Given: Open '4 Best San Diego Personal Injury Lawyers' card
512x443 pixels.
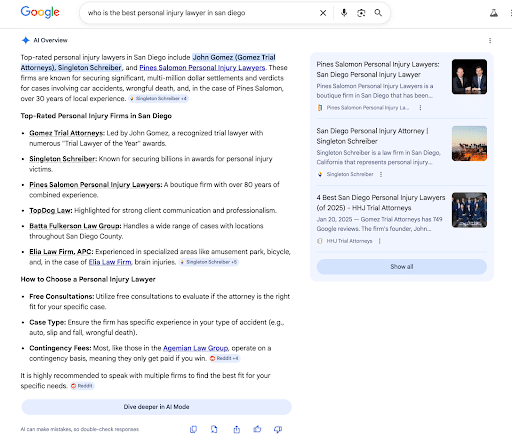Looking at the screenshot, I should pyautogui.click(x=381, y=203).
